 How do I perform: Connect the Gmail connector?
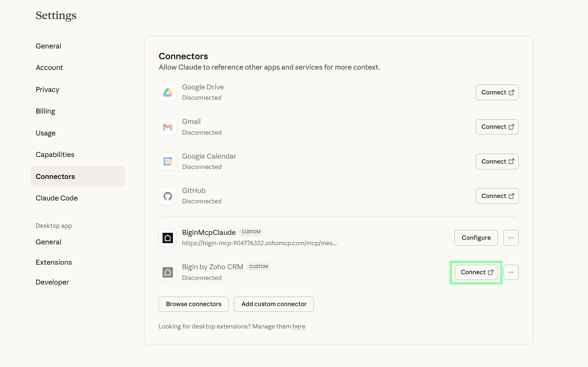tap(497, 127)
